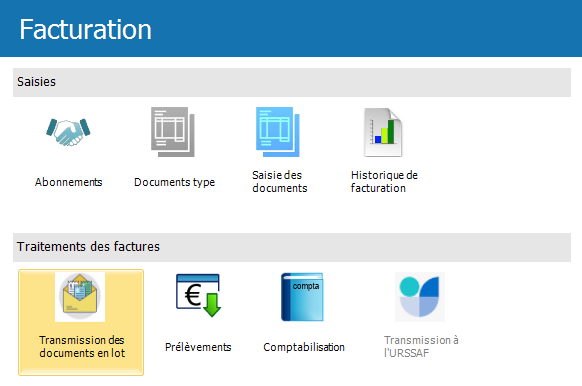Open the Comptabilisation compta book icon
This screenshot has height=386, width=582.
302,297
